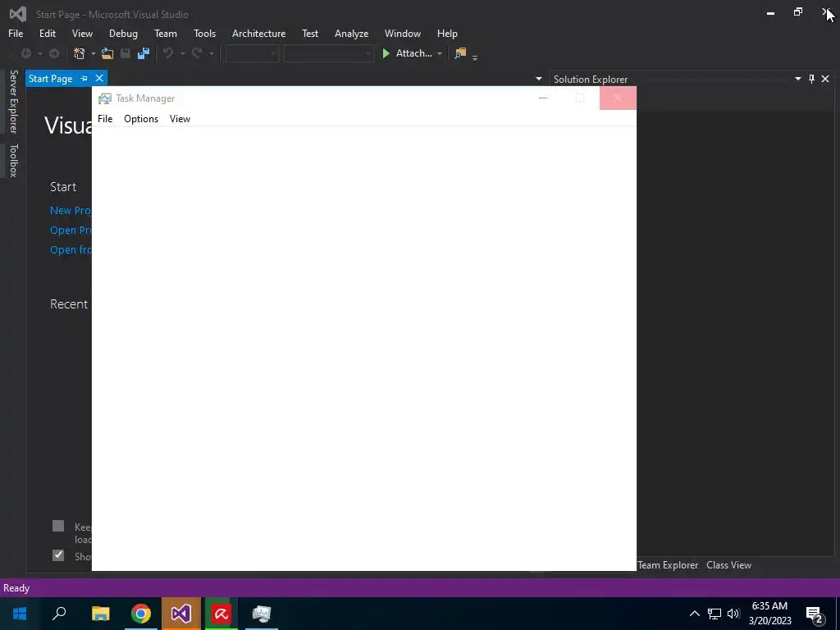840x630 pixels.
Task: Click the New Project link
Action: coord(71,211)
